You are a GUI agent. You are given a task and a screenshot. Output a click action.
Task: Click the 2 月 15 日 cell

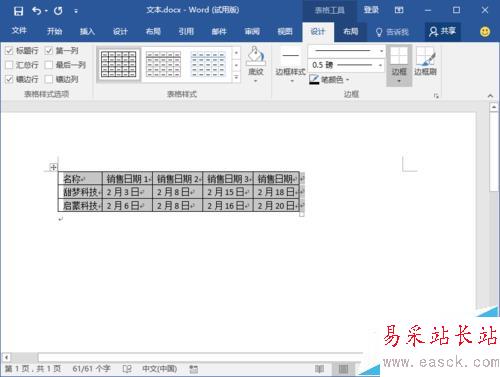click(x=228, y=192)
